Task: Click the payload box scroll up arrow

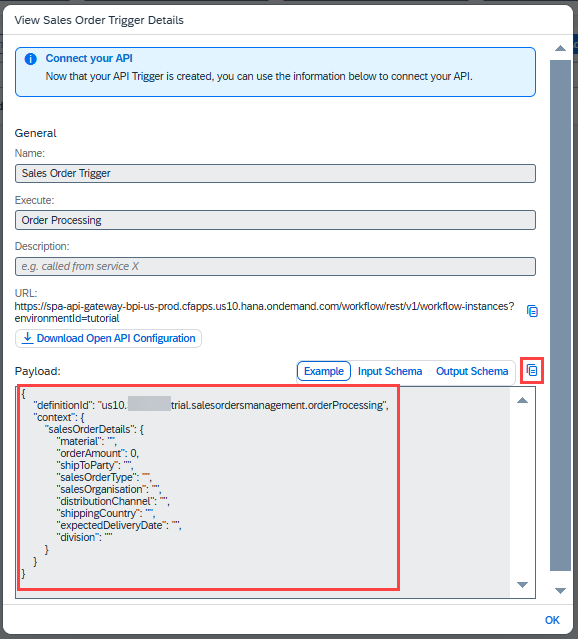Action: pyautogui.click(x=523, y=401)
